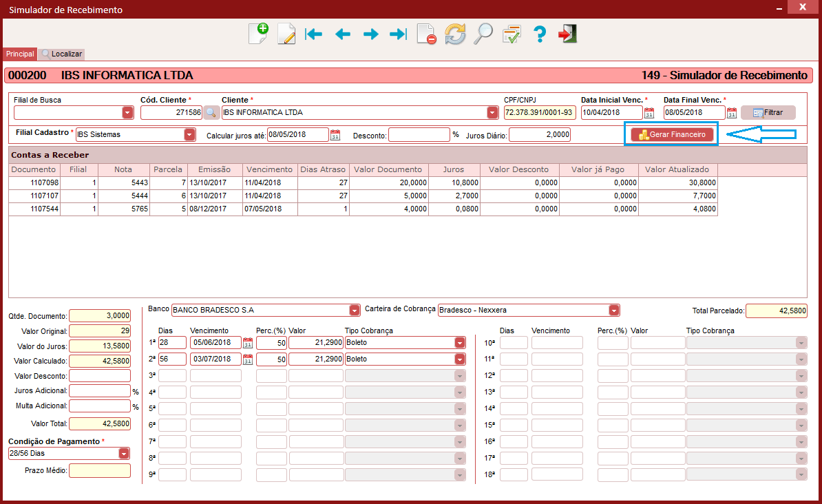Screen dimensions: 822x504
Task: Click the Desconto percentage field
Action: (419, 135)
